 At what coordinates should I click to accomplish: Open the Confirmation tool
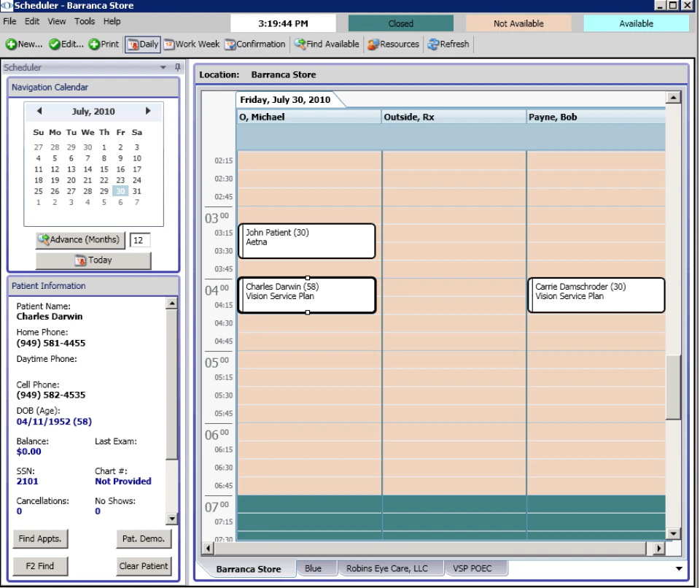pos(254,44)
